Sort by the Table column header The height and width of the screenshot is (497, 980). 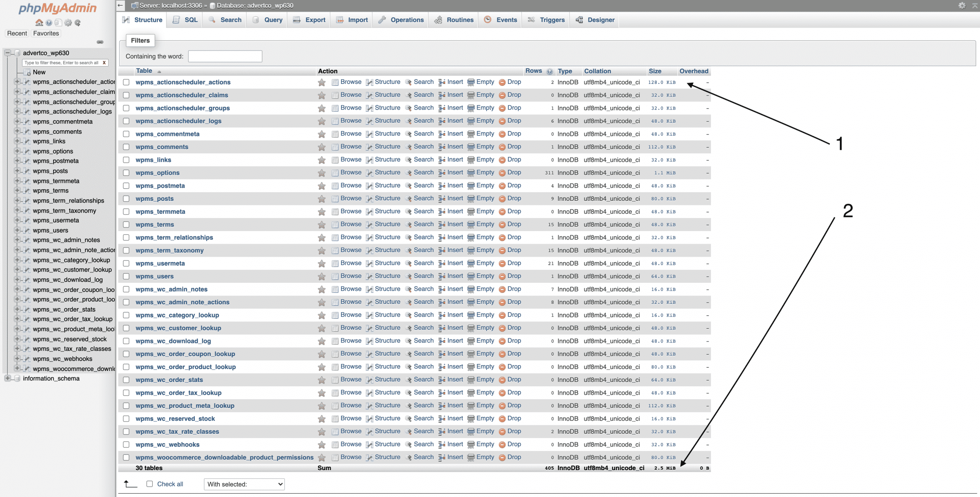144,71
